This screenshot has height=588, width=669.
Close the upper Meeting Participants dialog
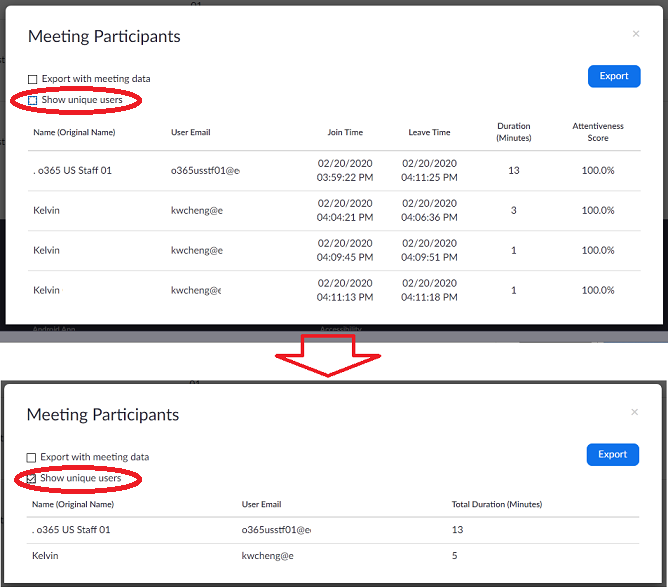(636, 34)
